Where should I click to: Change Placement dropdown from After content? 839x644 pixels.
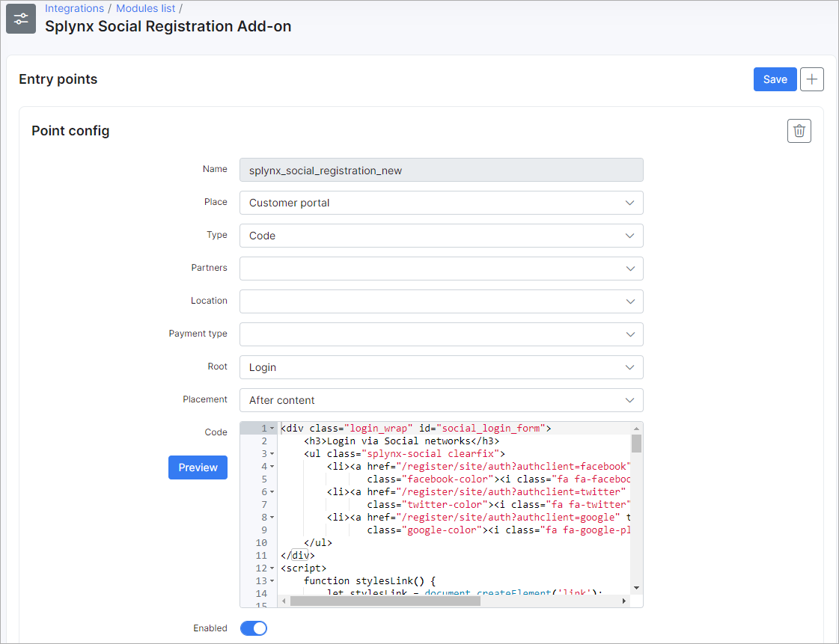pos(441,400)
